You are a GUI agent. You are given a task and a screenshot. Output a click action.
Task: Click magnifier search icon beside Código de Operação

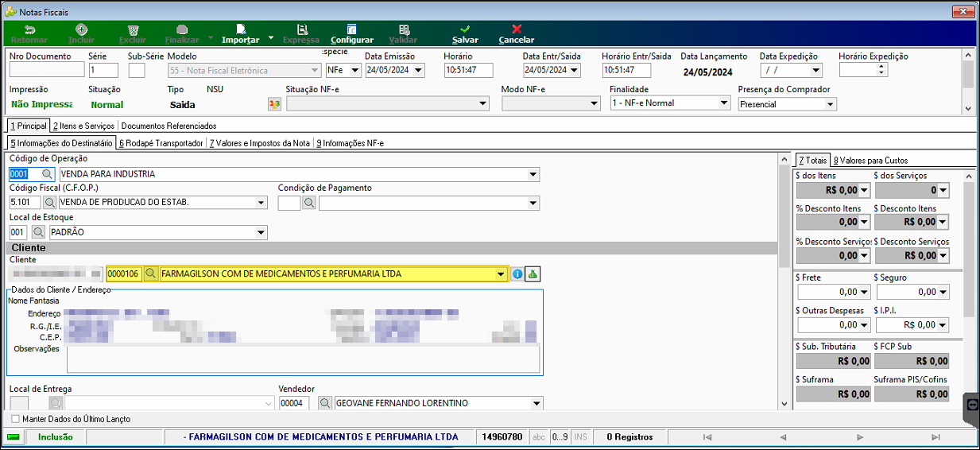pos(47,174)
